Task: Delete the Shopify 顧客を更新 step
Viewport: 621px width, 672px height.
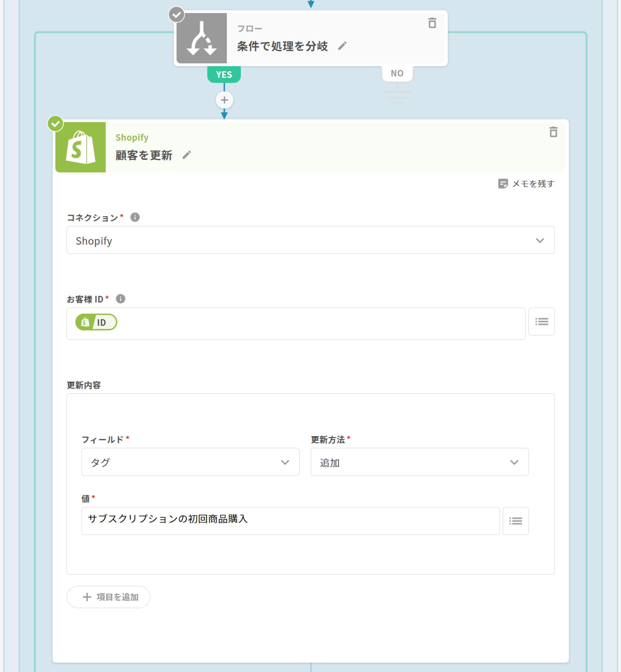Action: click(553, 132)
